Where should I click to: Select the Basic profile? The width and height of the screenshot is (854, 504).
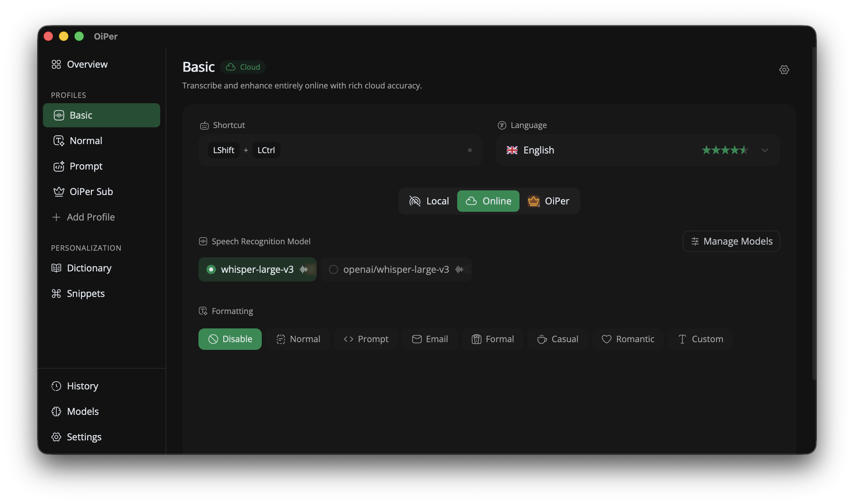101,115
